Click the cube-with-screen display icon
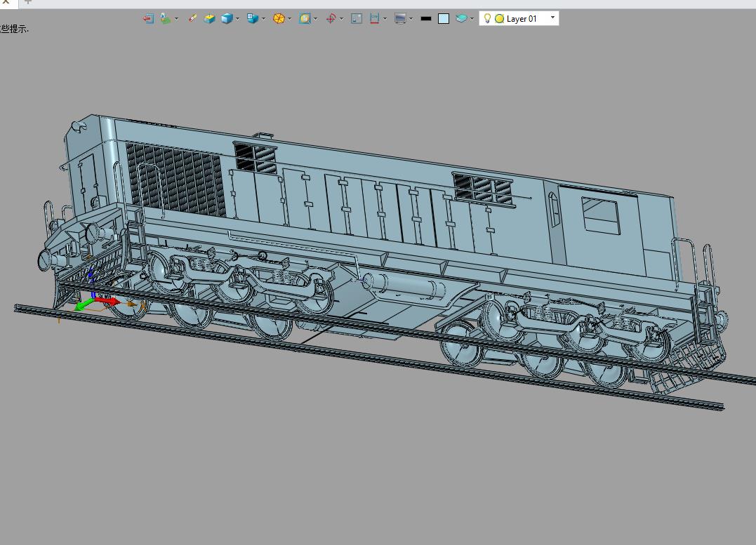The image size is (756, 545). click(x=252, y=19)
